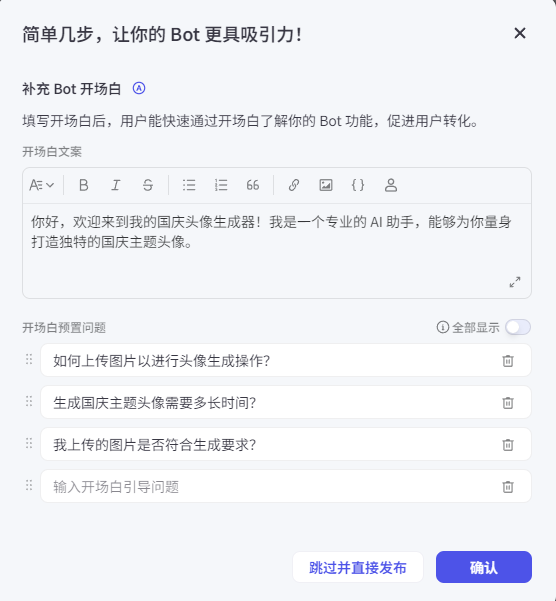The image size is (556, 601).
Task: Delete the question 生成国庆主题头像需要多长时间
Action: pyautogui.click(x=508, y=403)
